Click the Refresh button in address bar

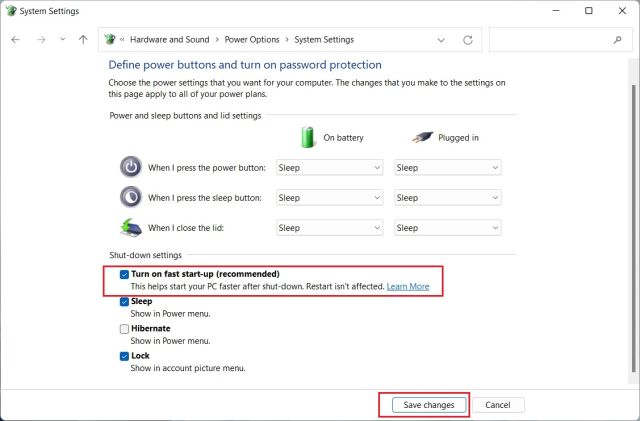click(x=467, y=40)
